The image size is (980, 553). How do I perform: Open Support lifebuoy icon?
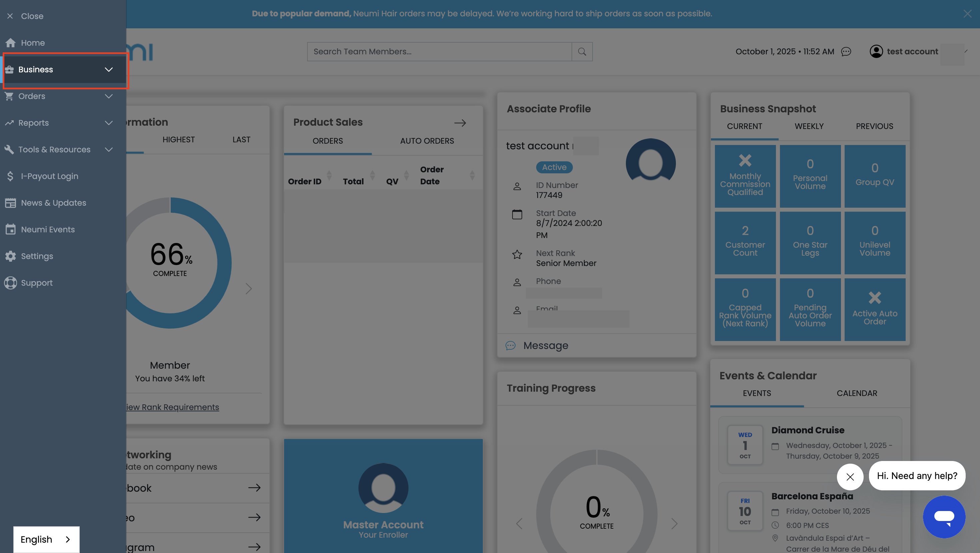10,283
